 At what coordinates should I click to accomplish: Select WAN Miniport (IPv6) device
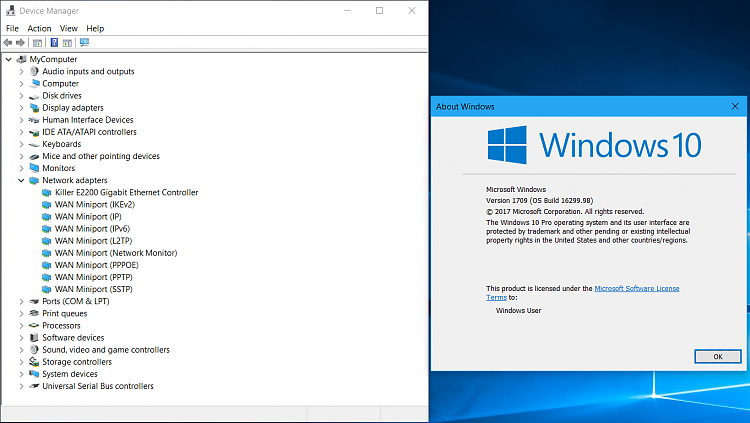click(92, 229)
